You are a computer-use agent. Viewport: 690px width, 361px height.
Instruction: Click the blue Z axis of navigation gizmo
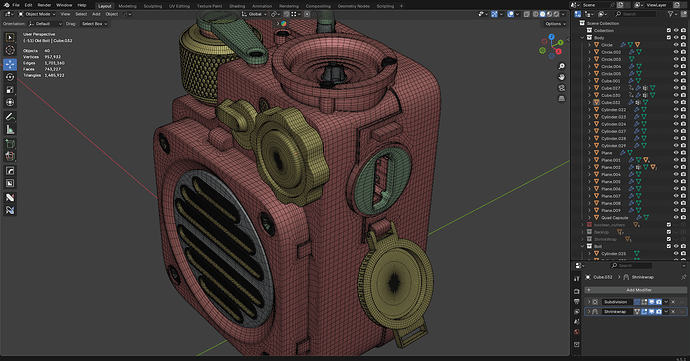551,37
